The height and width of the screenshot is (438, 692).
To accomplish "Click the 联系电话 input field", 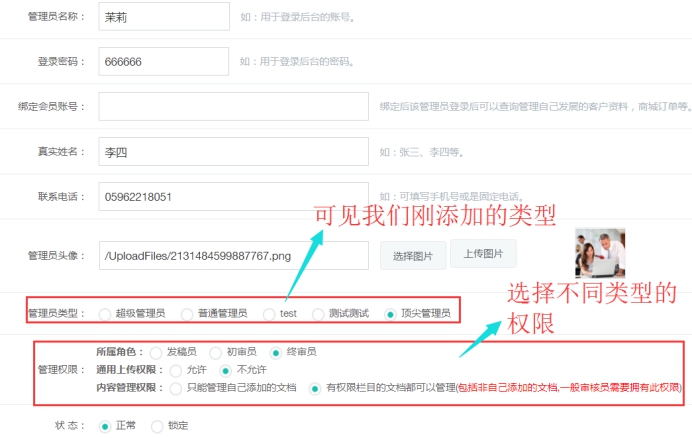I will pos(233,196).
